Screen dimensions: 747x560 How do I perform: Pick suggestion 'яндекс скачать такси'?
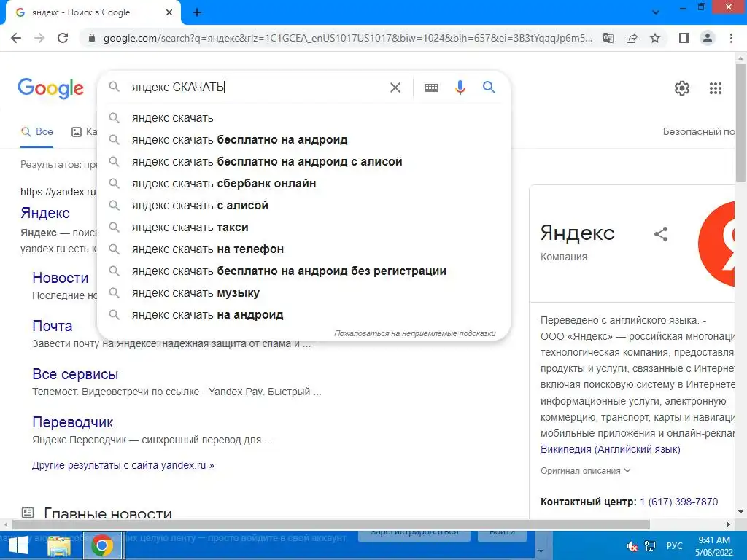coord(303,227)
